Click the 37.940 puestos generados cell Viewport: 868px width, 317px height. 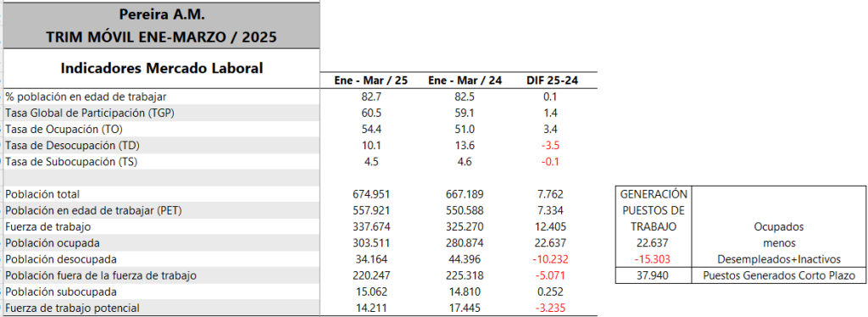click(654, 275)
